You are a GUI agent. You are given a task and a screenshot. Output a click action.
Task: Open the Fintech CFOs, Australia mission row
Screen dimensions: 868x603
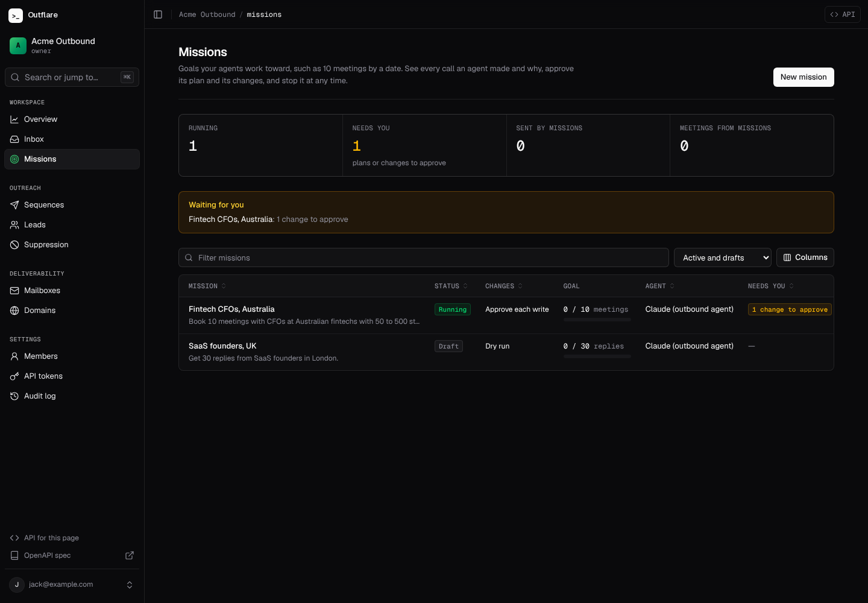(x=506, y=315)
